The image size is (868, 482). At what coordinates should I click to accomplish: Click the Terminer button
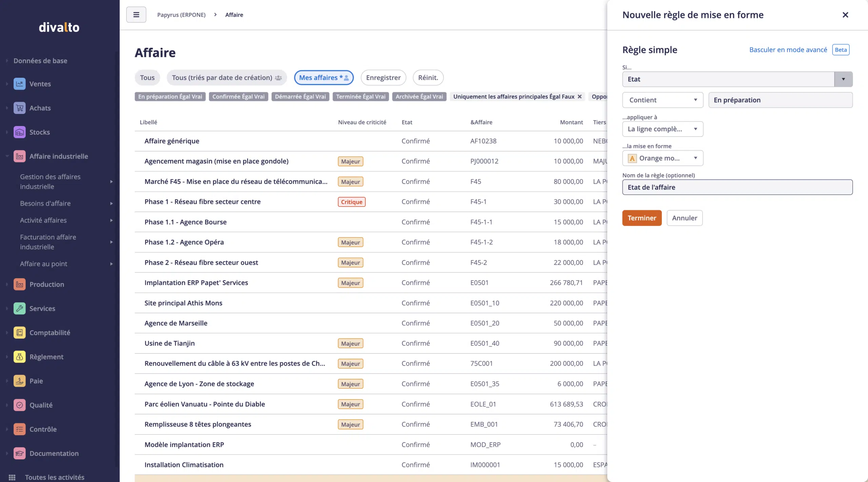pyautogui.click(x=642, y=218)
